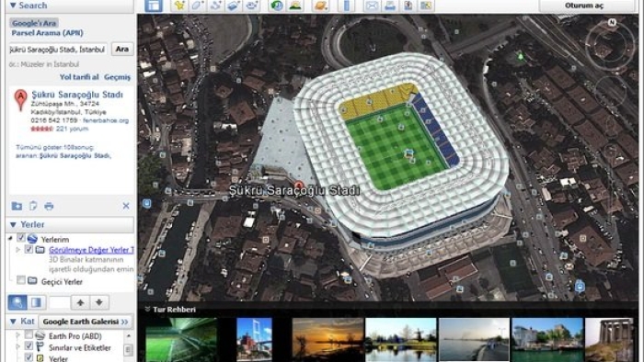Toggle the sidebar visibility toolbar icon
Image resolution: width=644 pixels, height=362 pixels.
coord(154,6)
